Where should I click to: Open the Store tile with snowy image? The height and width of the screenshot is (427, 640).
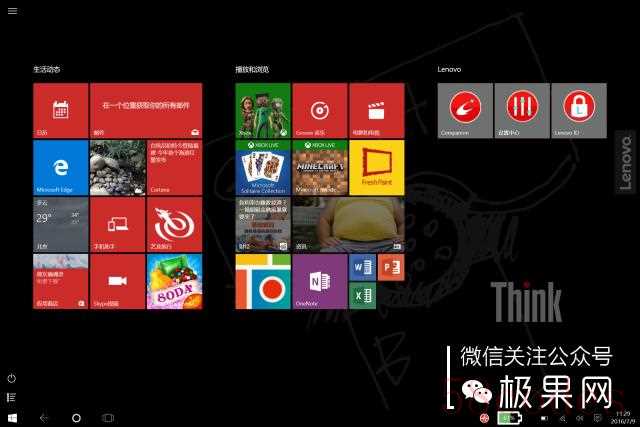pyautogui.click(x=60, y=282)
